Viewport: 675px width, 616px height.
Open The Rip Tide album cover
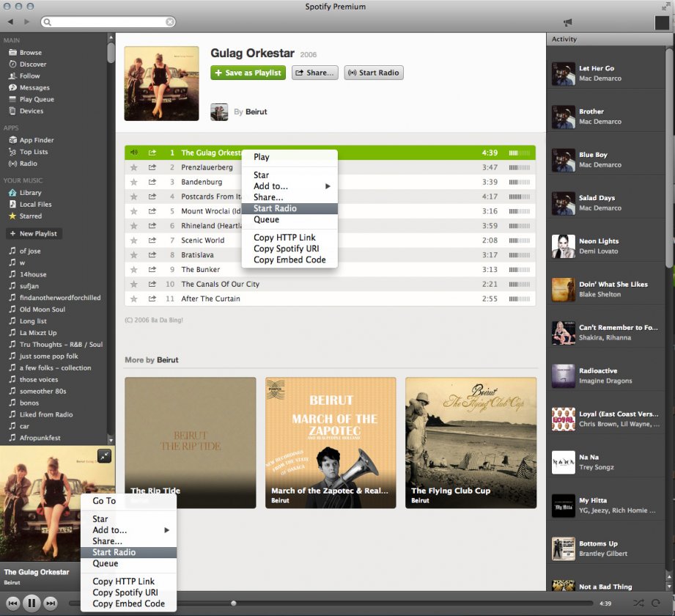[x=191, y=443]
